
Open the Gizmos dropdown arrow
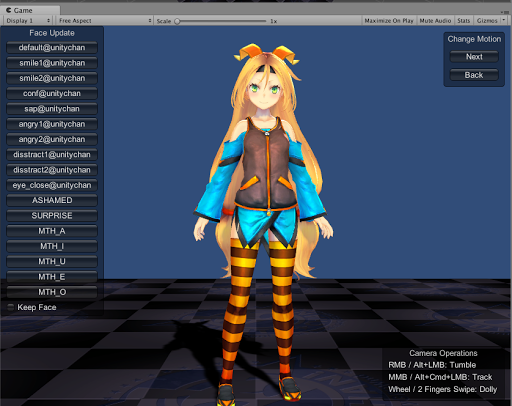504,21
